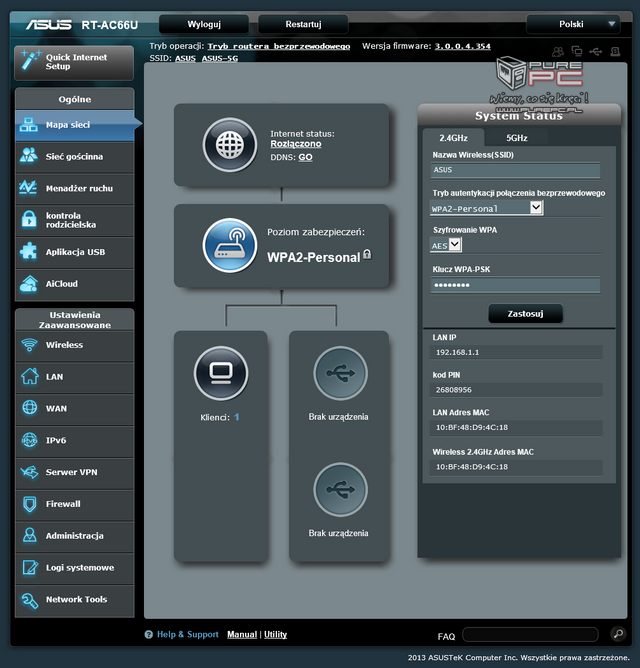Image resolution: width=640 pixels, height=668 pixels.
Task: Switch to the 5GHz tab
Action: (x=516, y=138)
